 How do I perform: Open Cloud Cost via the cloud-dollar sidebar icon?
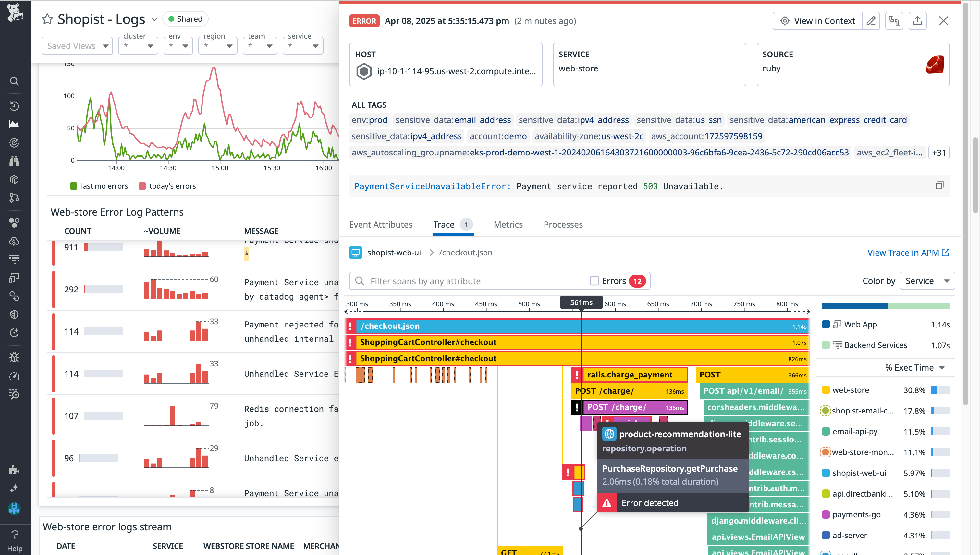pos(15,241)
